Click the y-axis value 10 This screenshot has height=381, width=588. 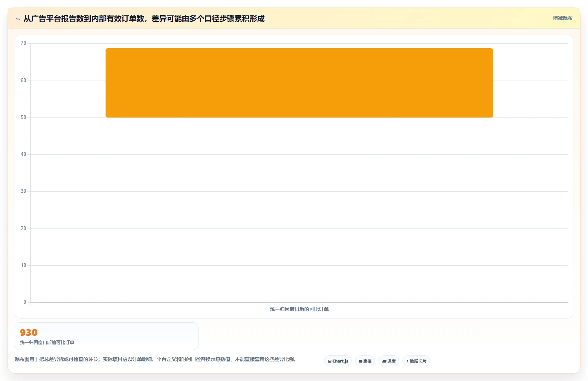[23, 265]
